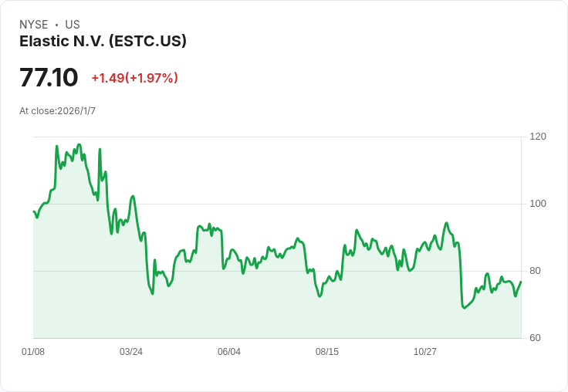Click the 80 price axis label
The height and width of the screenshot is (392, 568).
pos(535,271)
